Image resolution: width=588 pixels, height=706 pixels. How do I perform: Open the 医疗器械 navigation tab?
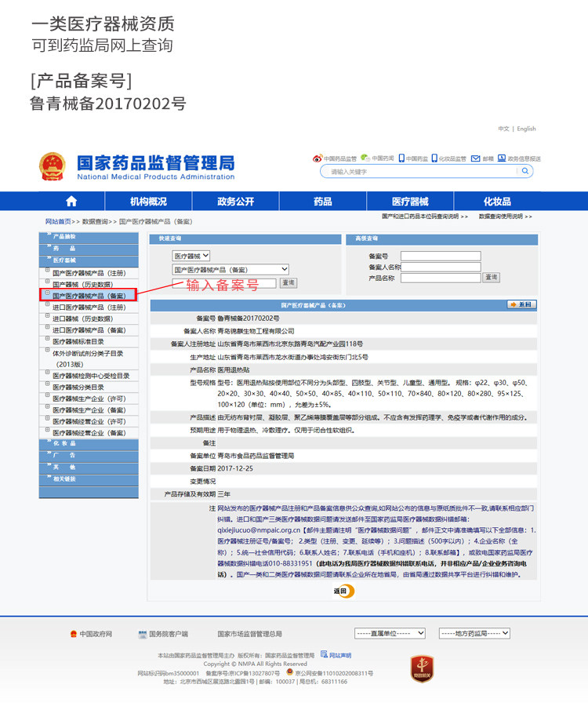coord(410,202)
